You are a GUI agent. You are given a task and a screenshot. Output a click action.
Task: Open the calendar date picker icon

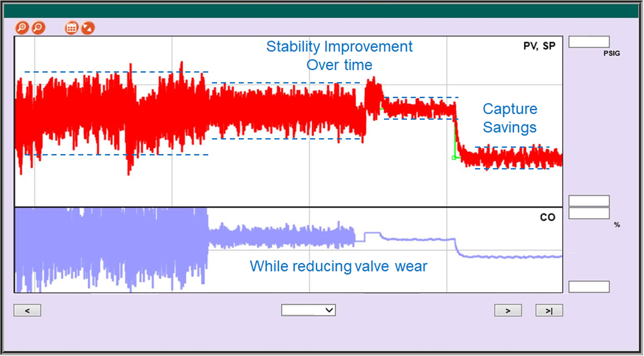pos(71,28)
